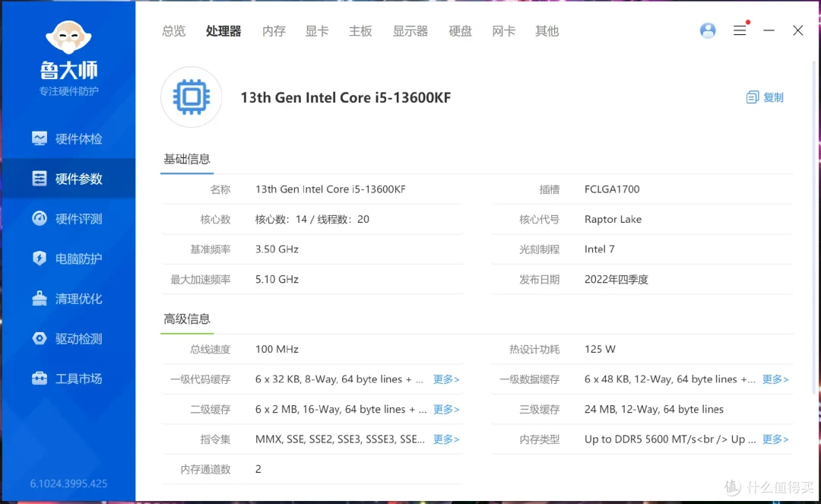Expand 更多 for 一级数据缓存
The width and height of the screenshot is (821, 504).
click(x=775, y=379)
